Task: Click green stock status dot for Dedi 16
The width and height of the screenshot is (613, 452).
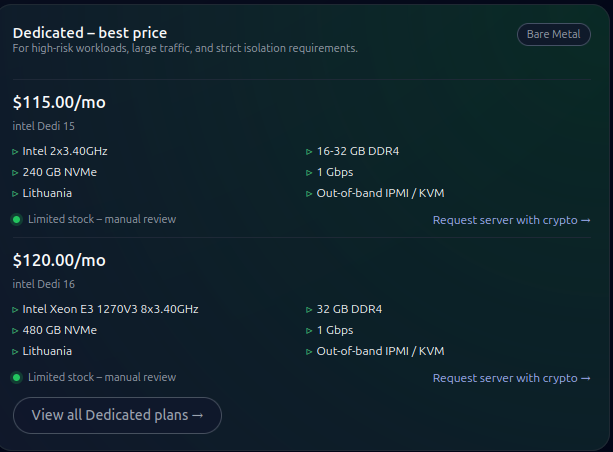Action: [17, 378]
